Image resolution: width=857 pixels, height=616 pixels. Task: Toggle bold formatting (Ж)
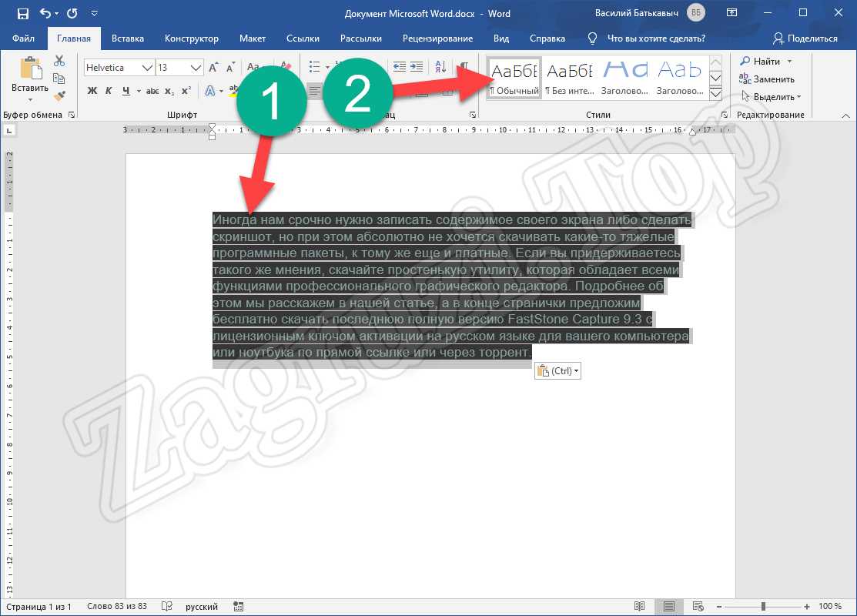click(x=92, y=91)
